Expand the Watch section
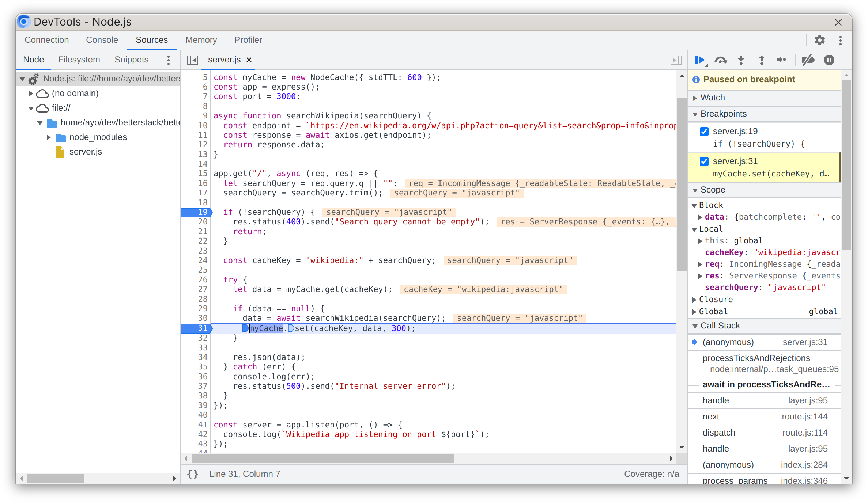Image resolution: width=868 pixels, height=502 pixels. (x=695, y=98)
